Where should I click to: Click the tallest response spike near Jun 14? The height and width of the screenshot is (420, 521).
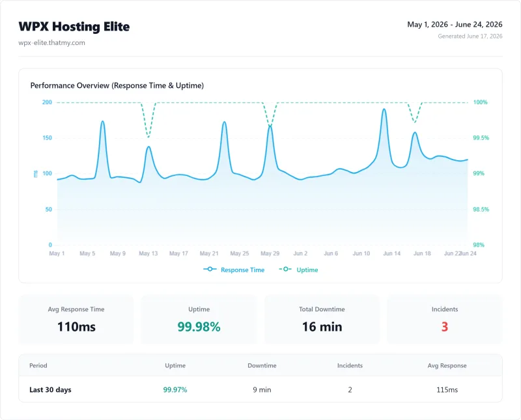click(x=384, y=109)
